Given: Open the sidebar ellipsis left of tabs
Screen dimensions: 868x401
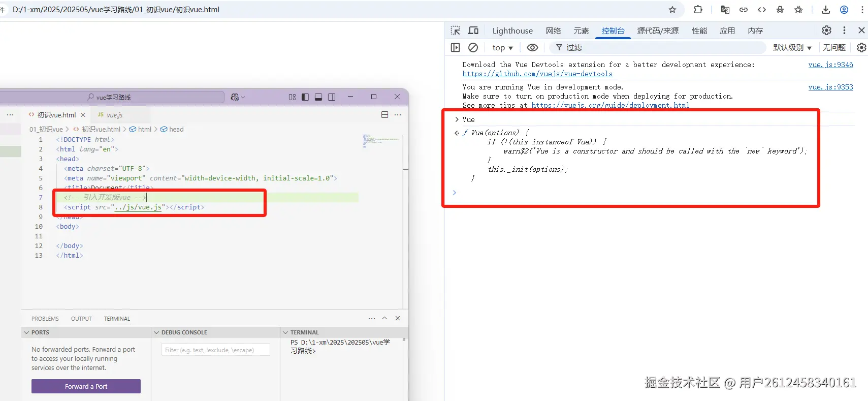Looking at the screenshot, I should (10, 115).
